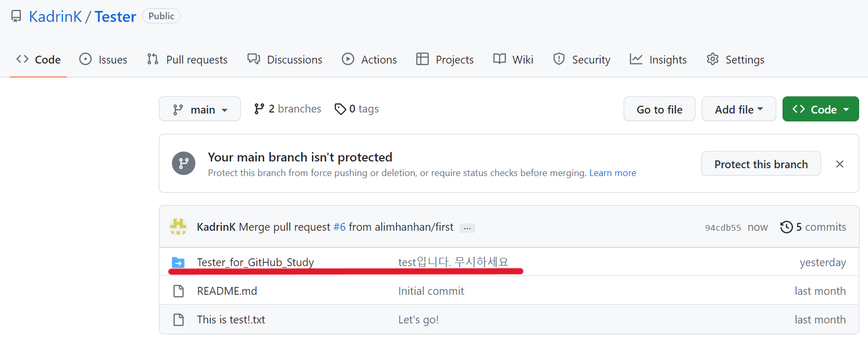The height and width of the screenshot is (338, 868).
Task: Click 'yesterday' timestamp in folder row
Action: coord(823,262)
